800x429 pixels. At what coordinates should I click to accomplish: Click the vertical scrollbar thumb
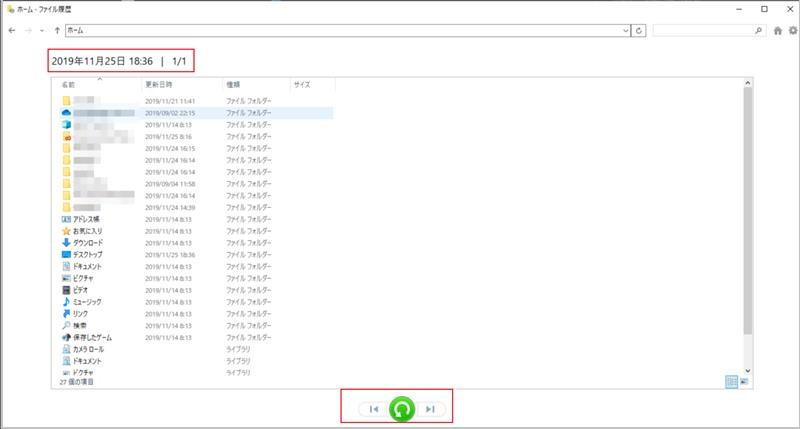tap(747, 211)
